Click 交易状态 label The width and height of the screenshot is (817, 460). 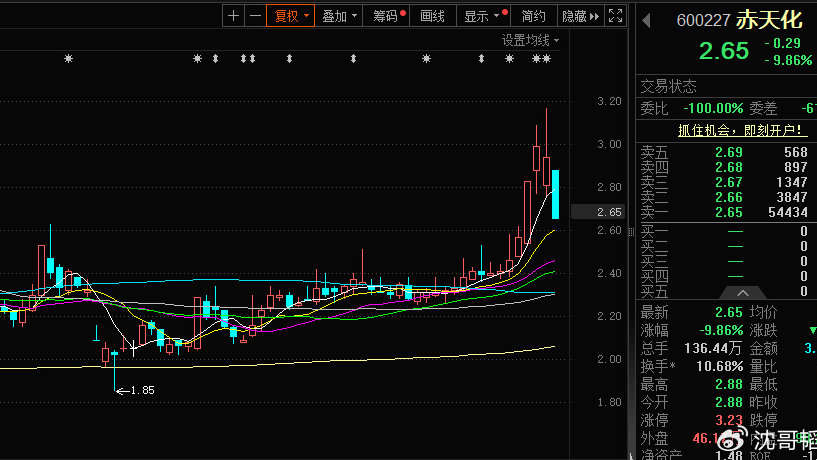tap(669, 86)
